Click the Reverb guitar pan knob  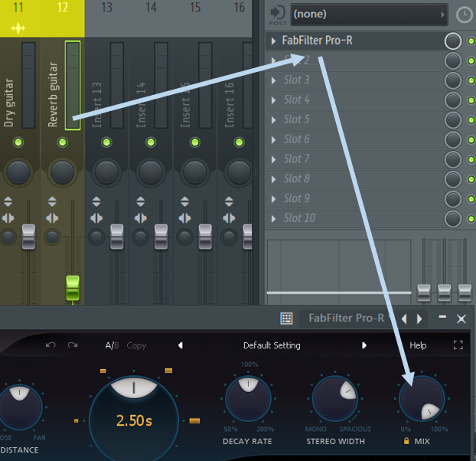tap(62, 172)
